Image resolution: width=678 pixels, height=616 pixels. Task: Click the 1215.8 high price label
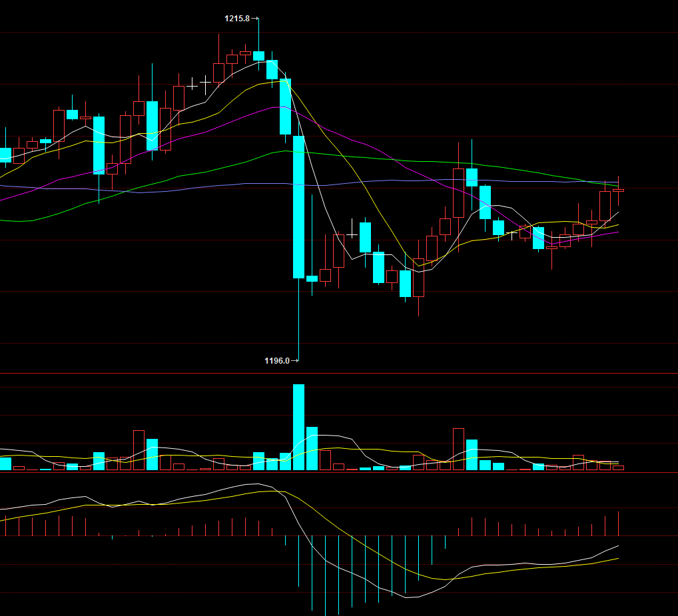(237, 19)
